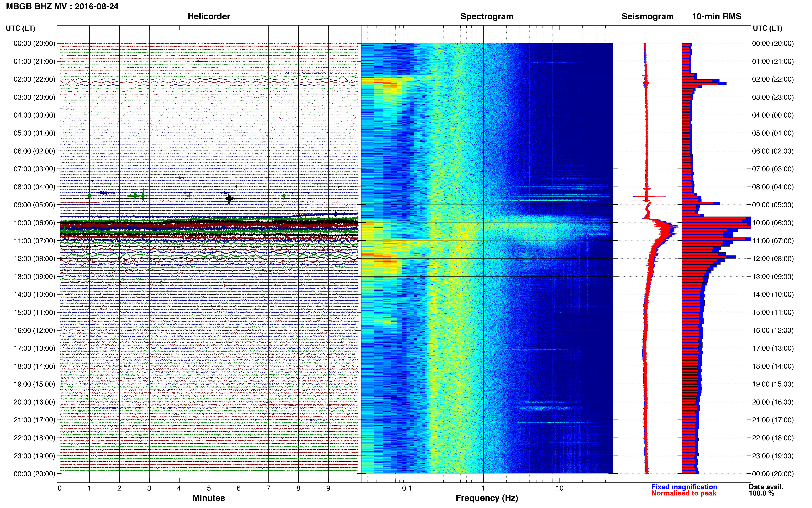Click 17:00 (13:00) label beside 10-min RMS
This screenshot has height=508, width=812.
click(x=773, y=348)
